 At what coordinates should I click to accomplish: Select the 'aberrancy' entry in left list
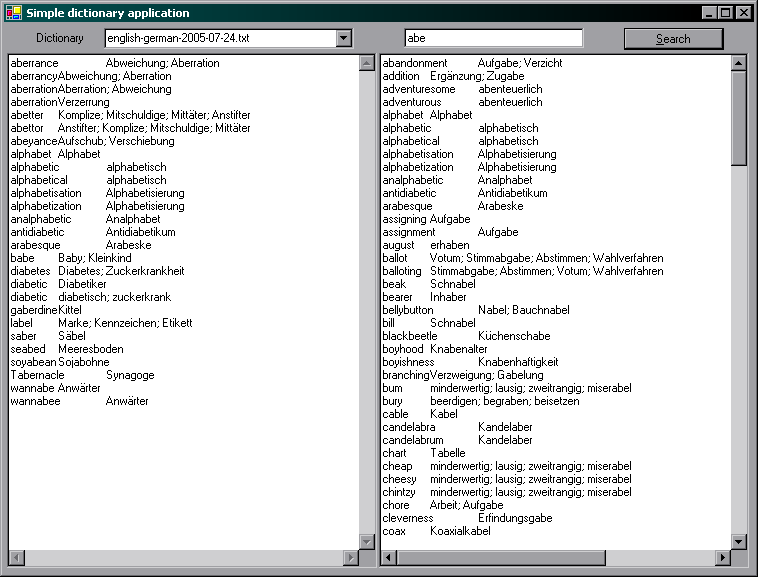coord(91,76)
